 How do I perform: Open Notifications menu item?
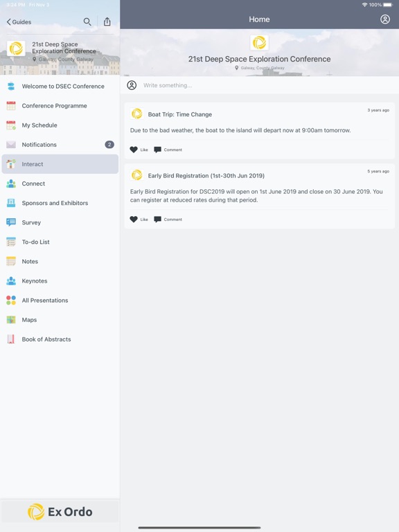point(60,145)
